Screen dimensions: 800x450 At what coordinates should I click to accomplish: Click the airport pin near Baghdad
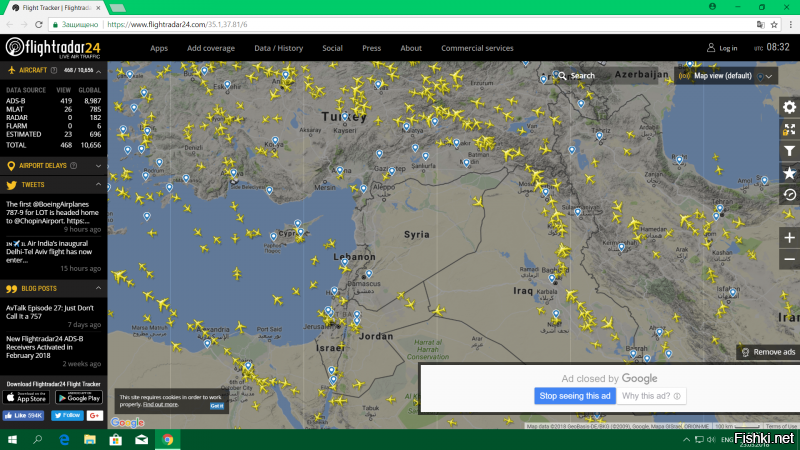point(552,279)
